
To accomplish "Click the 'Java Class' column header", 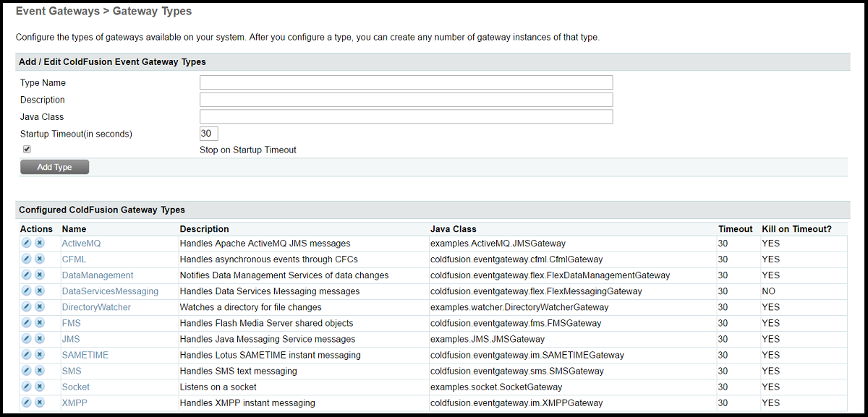I will [x=454, y=229].
